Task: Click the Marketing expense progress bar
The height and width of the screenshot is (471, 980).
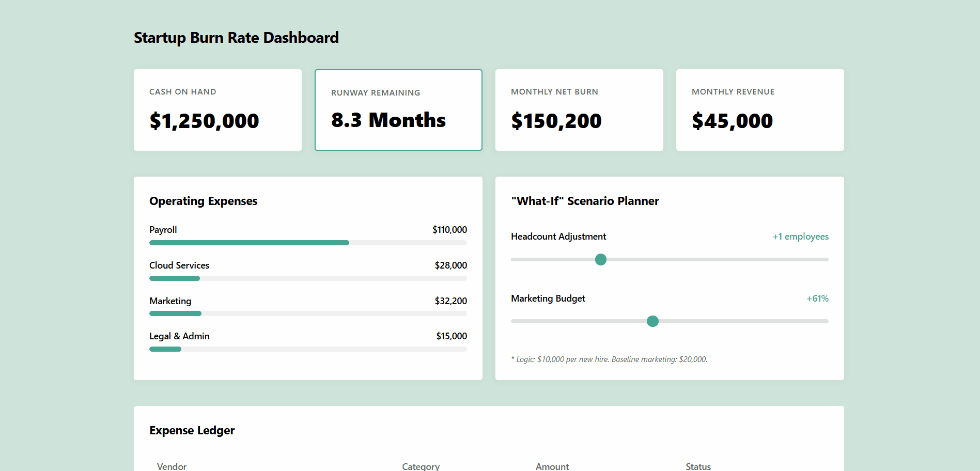Action: pyautogui.click(x=308, y=313)
